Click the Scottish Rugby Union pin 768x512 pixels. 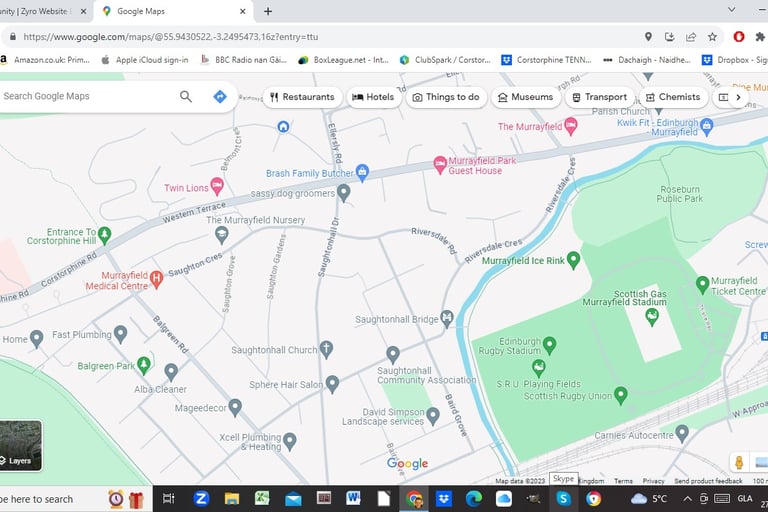[x=621, y=395]
